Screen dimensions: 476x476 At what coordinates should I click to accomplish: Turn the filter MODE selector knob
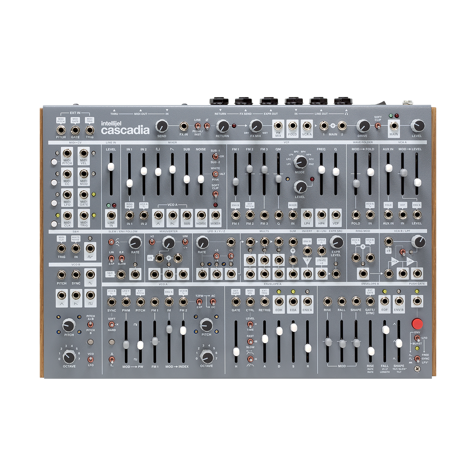pyautogui.click(x=300, y=162)
